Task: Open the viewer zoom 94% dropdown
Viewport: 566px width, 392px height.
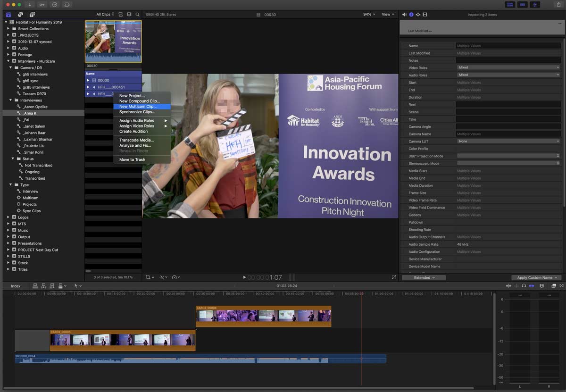Action: pos(369,15)
